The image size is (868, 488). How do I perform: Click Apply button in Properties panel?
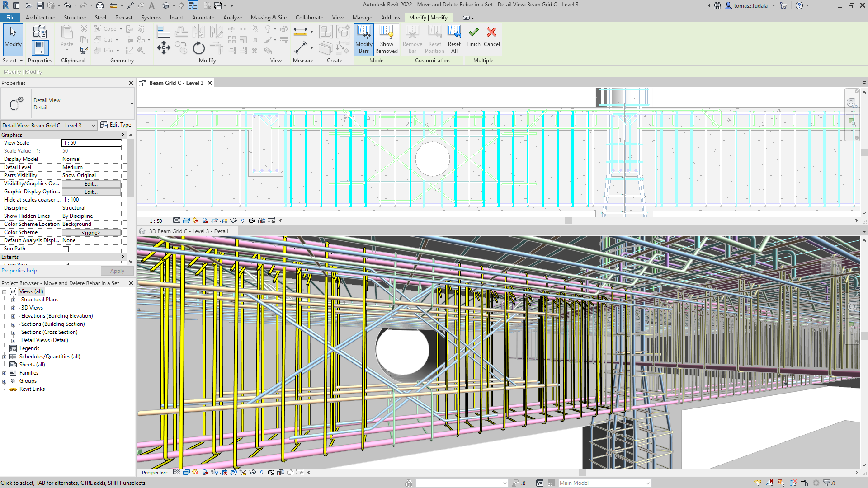117,271
